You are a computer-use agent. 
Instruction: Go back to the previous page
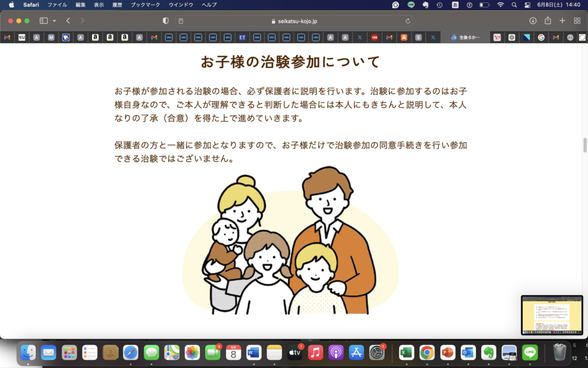(x=68, y=21)
